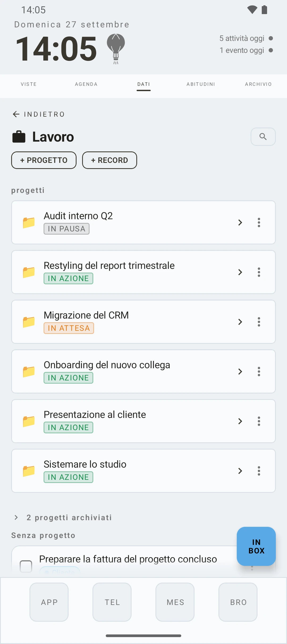Tap the MES shortcut button
The width and height of the screenshot is (287, 644).
pyautogui.click(x=175, y=602)
